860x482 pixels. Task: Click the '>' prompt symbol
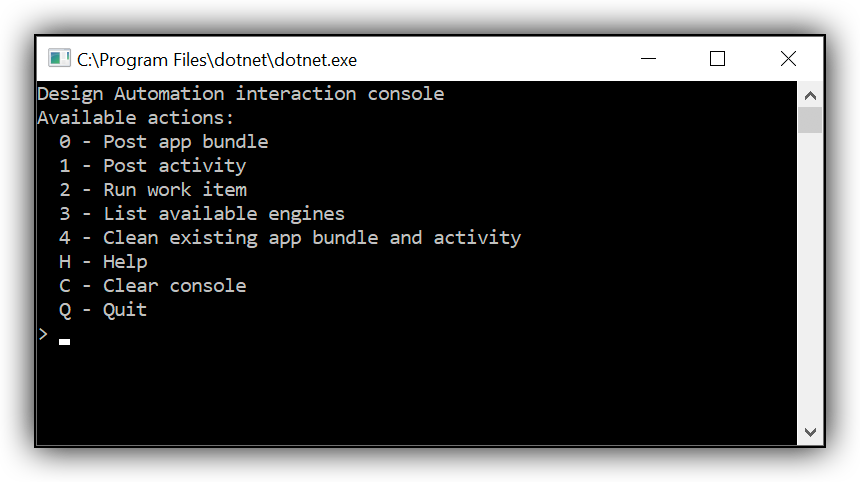[x=43, y=334]
